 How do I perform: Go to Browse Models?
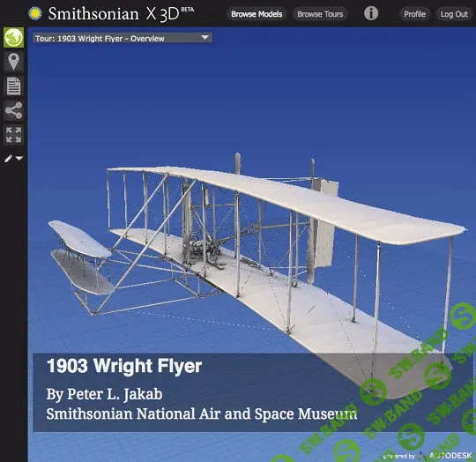tap(257, 14)
